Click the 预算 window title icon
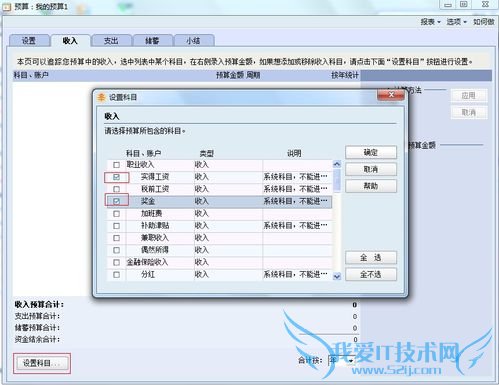This screenshot has width=499, height=385. [7, 6]
